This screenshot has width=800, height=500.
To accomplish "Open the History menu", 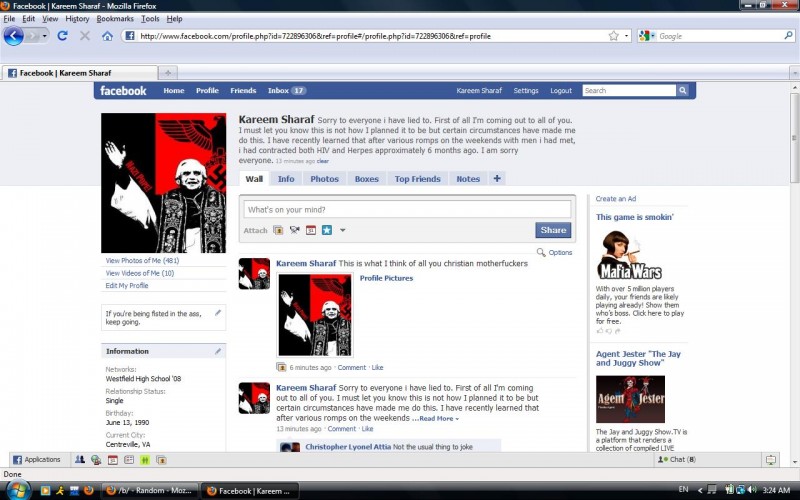I will point(77,18).
